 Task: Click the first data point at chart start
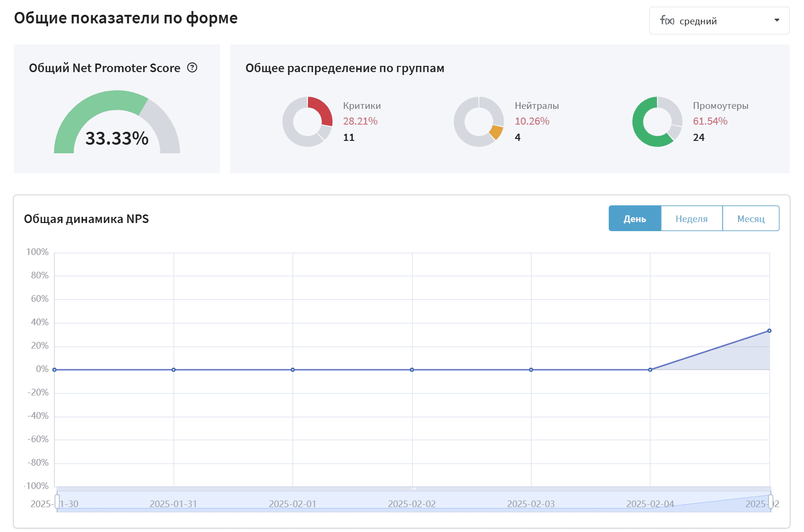(x=54, y=370)
